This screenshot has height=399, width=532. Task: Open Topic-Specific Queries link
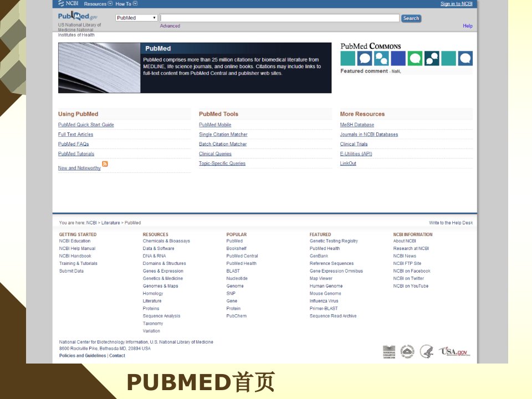point(222,163)
